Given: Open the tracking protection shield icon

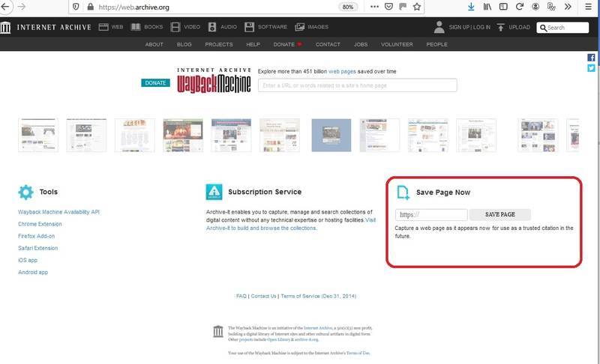Looking at the screenshot, I should [76, 7].
